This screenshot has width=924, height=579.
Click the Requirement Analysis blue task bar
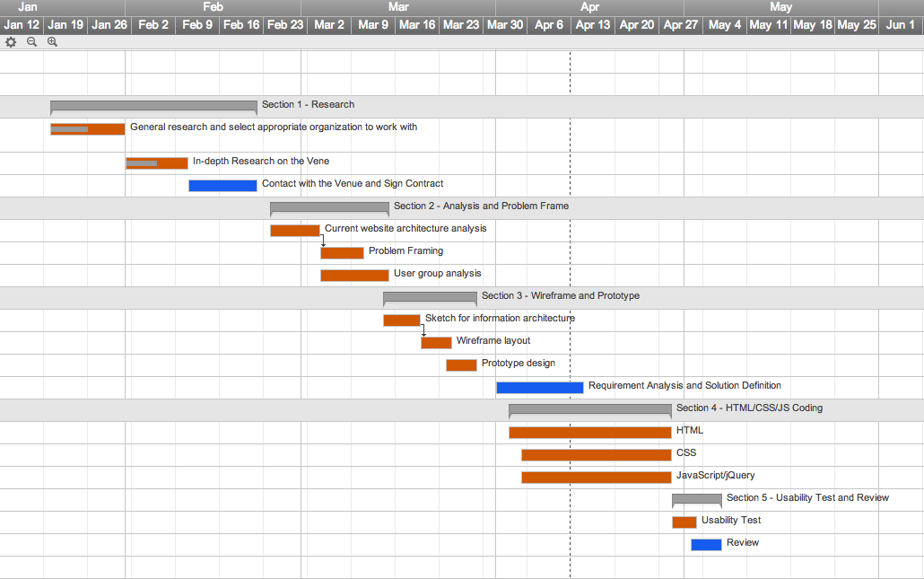coord(539,388)
